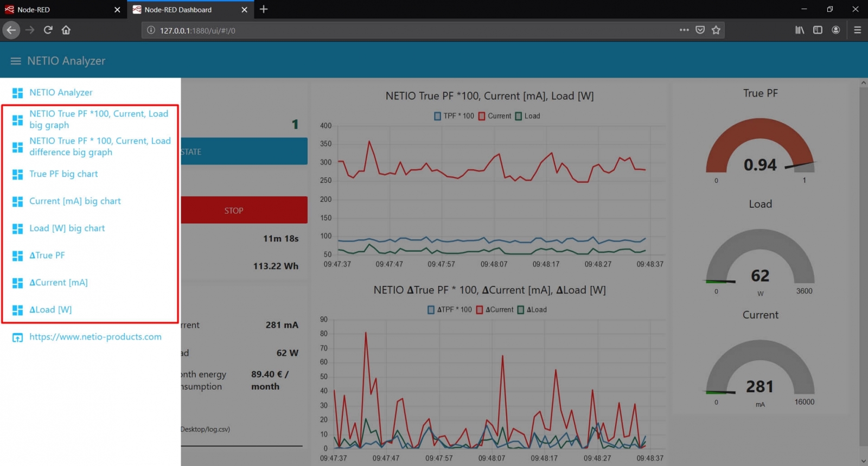This screenshot has height=466, width=868.
Task: Open a new browser tab
Action: [x=264, y=9]
